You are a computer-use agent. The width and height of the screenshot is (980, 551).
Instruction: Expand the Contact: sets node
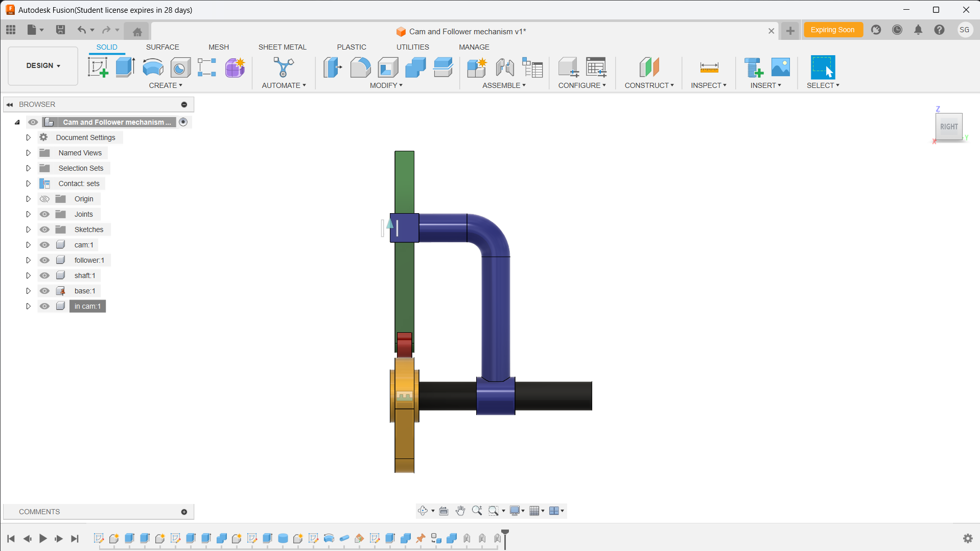click(29, 183)
